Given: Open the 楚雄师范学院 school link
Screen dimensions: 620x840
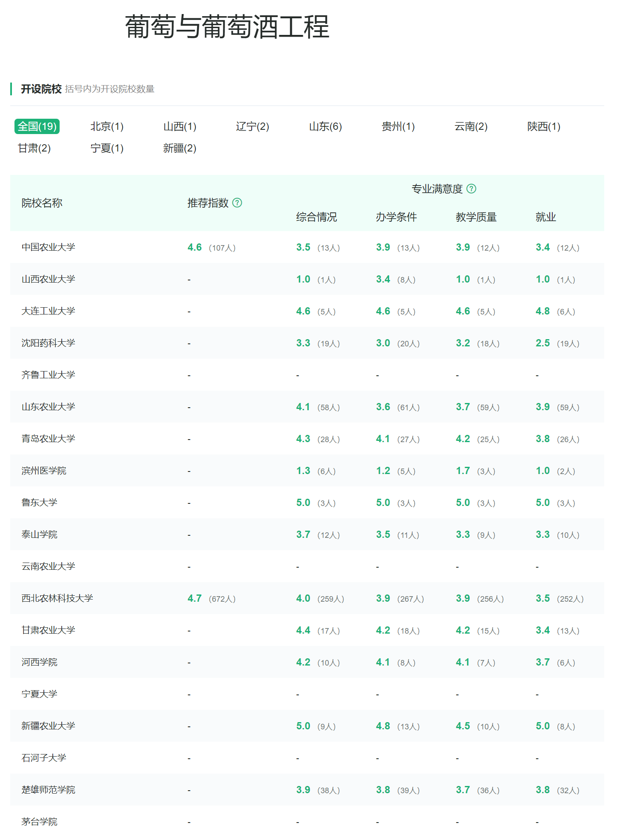Looking at the screenshot, I should click(48, 790).
